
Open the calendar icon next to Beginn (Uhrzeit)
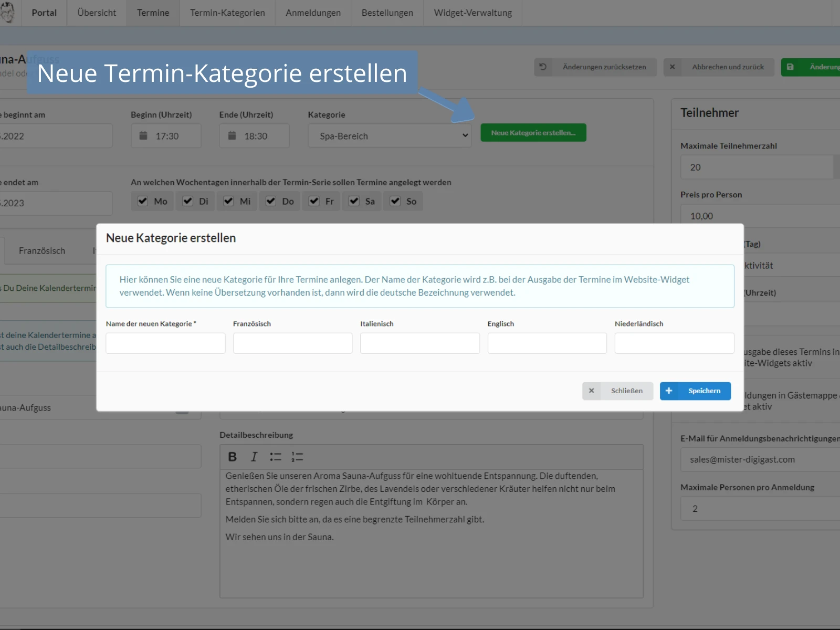(143, 135)
